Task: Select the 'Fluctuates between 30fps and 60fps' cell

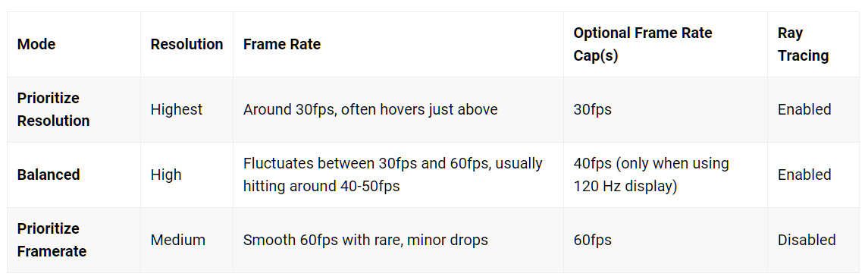Action: tap(393, 175)
